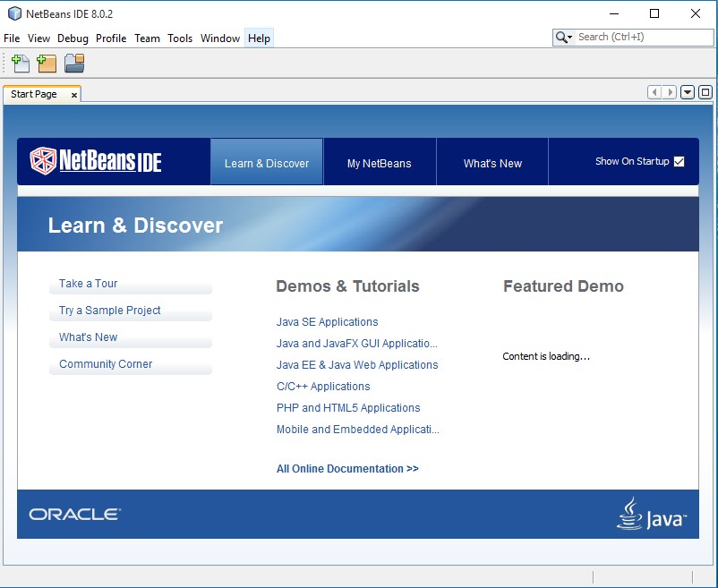
Task: Open the opened-documents list dropdown near the tabs
Action: (x=686, y=91)
